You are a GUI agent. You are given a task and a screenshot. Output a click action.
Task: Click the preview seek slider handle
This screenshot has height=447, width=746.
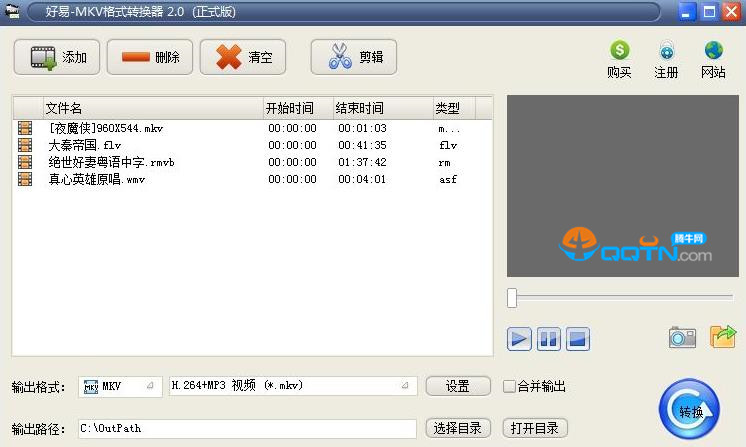pos(512,297)
